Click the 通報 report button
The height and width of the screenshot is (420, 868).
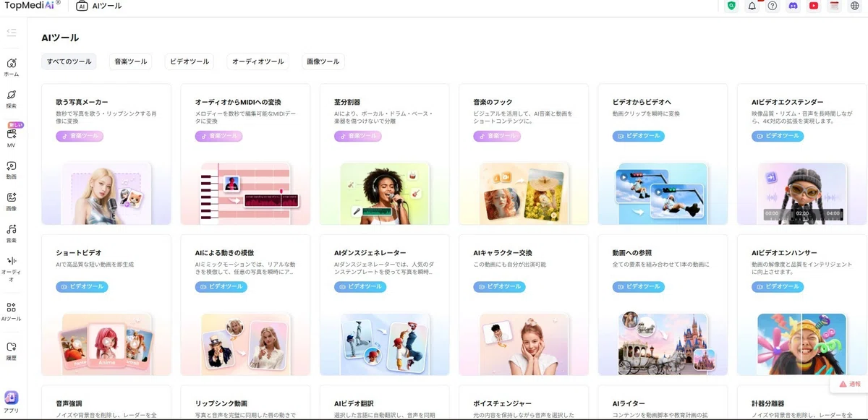coord(849,385)
